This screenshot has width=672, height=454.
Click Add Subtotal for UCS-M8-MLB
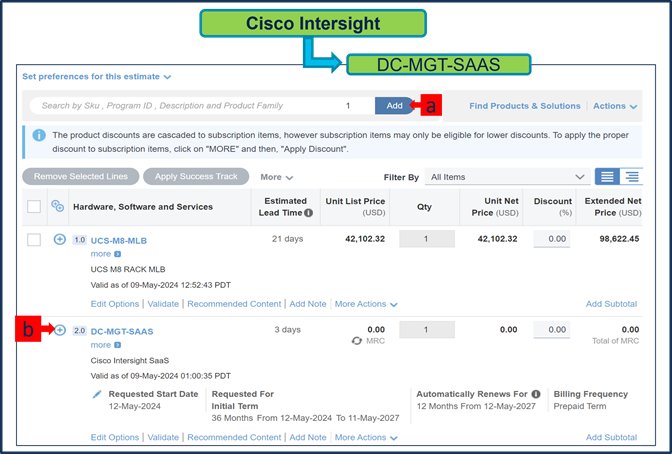point(611,304)
